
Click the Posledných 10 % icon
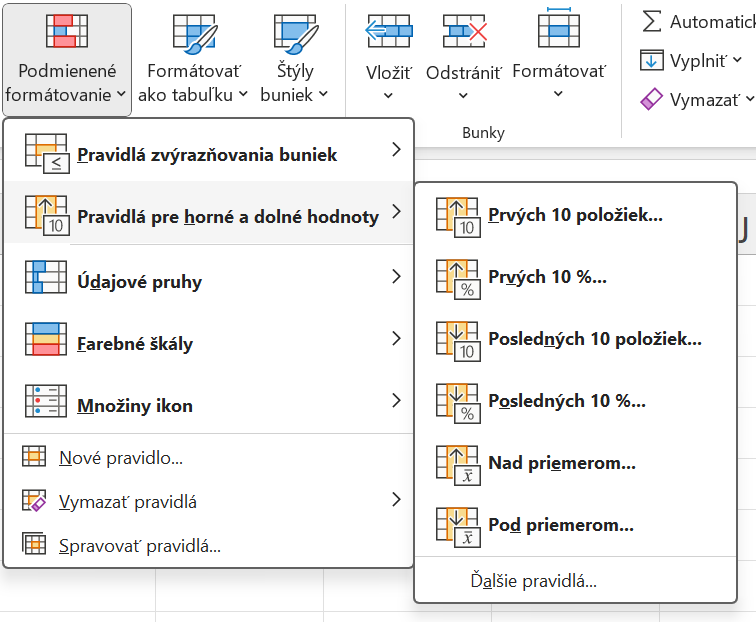[458, 404]
